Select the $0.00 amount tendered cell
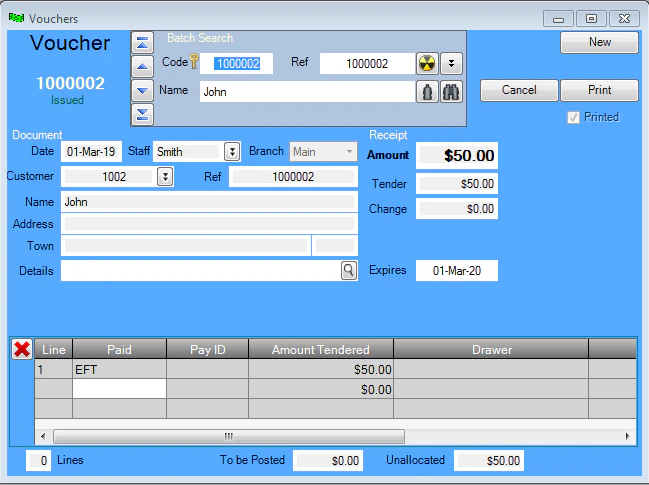The image size is (649, 485). point(321,389)
